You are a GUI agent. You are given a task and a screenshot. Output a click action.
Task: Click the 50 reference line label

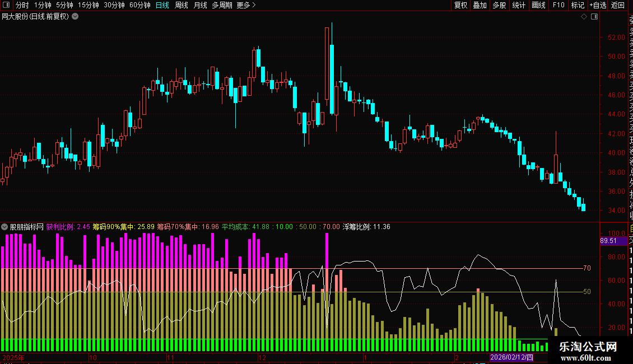pyautogui.click(x=587, y=291)
